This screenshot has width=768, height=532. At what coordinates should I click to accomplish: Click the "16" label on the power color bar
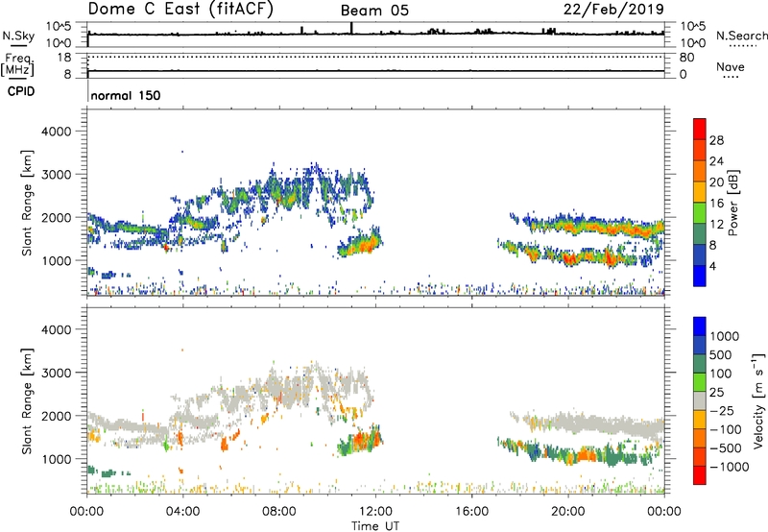tap(716, 204)
